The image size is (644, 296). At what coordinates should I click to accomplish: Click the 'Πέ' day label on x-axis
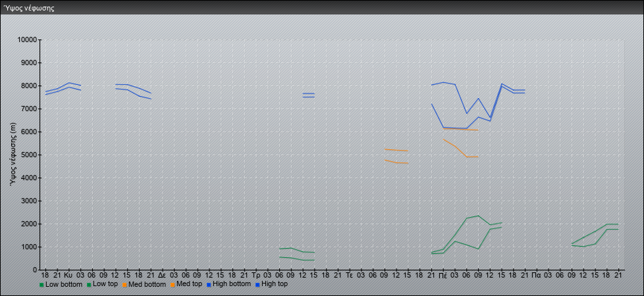[443, 274]
